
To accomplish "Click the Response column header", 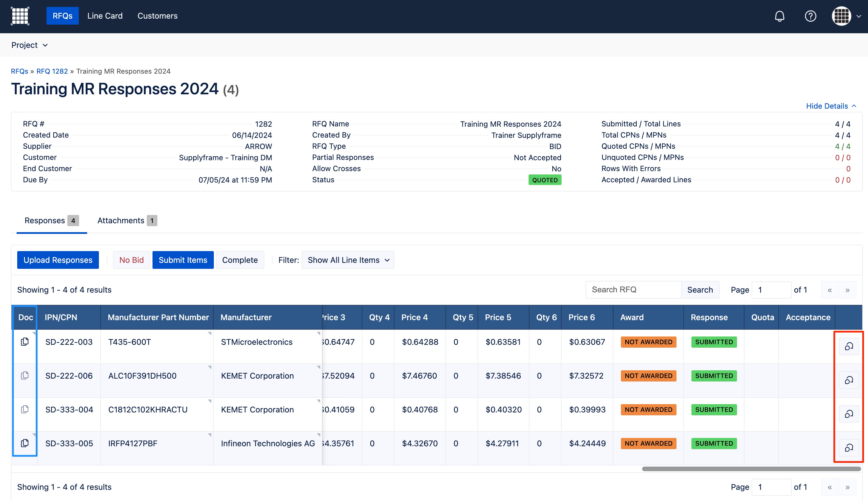I will [x=713, y=317].
